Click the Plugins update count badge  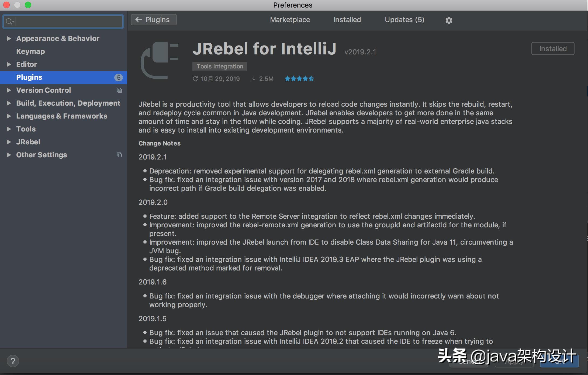(x=118, y=78)
